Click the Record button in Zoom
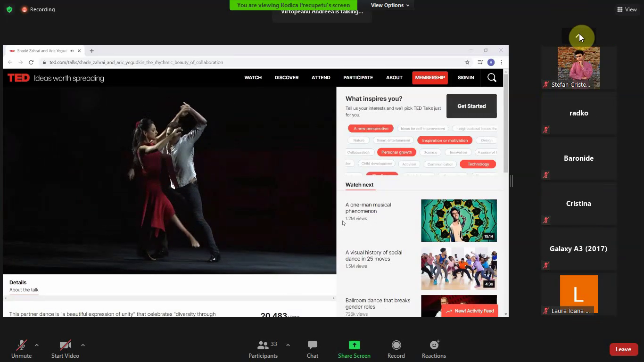Image resolution: width=644 pixels, height=362 pixels. [x=396, y=349]
